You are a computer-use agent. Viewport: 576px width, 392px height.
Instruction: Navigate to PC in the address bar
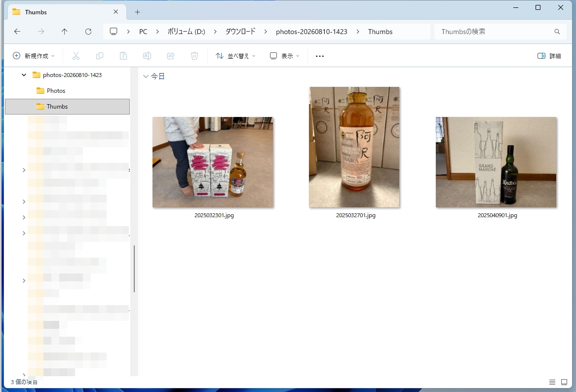tap(143, 32)
